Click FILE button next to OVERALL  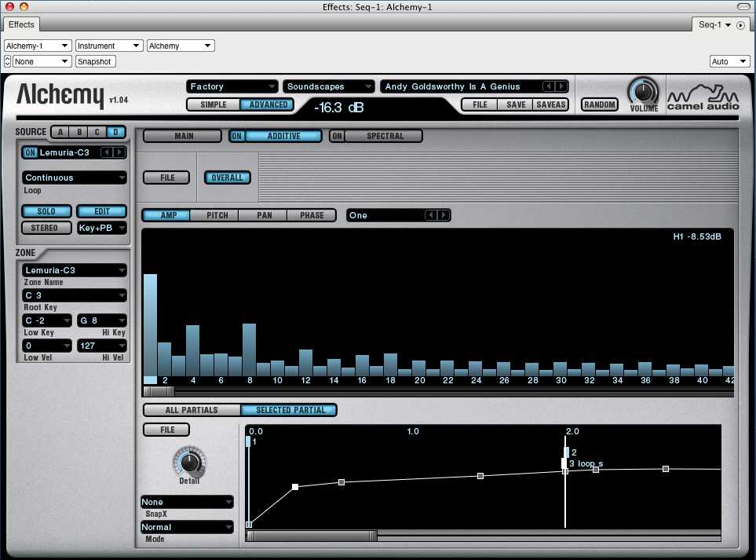pos(166,178)
